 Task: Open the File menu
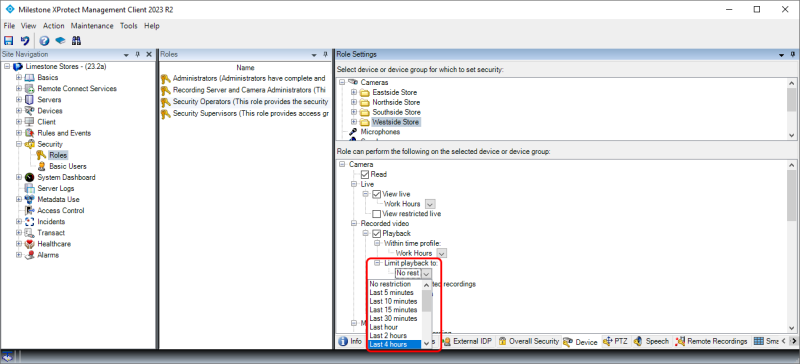coord(9,26)
